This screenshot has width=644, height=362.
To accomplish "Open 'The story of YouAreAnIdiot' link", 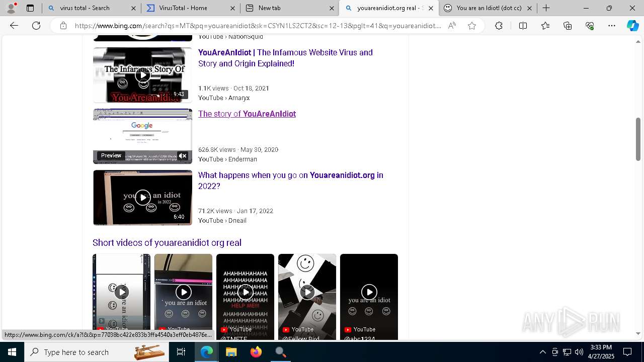I will click(247, 114).
